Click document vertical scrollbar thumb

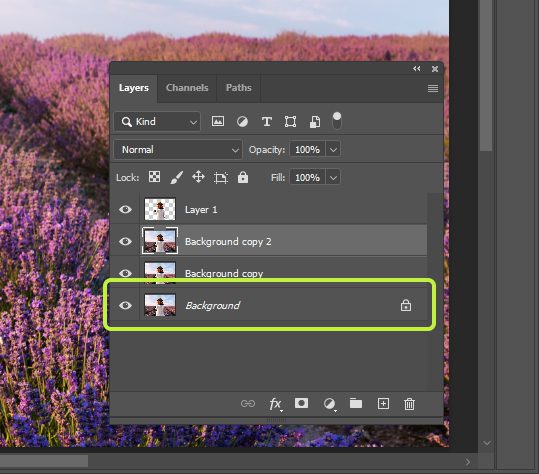click(x=486, y=75)
